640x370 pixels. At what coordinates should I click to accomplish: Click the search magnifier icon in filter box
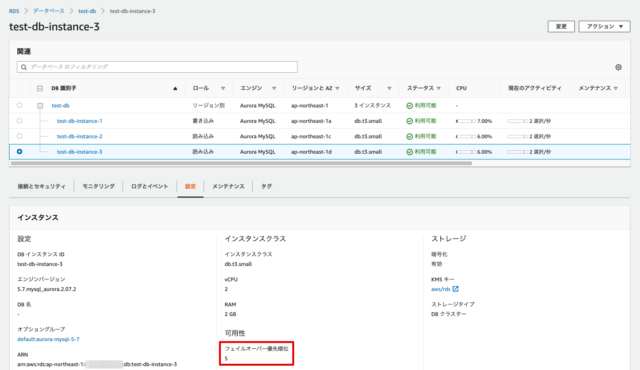[24, 67]
